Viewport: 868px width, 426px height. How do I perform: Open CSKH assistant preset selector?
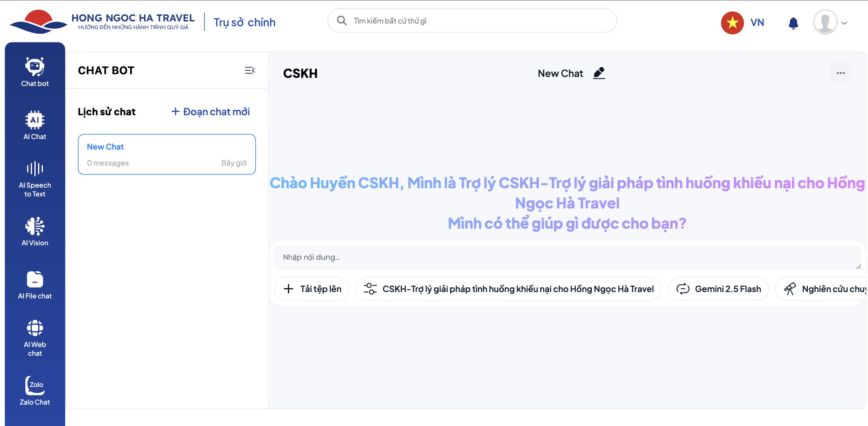click(x=509, y=289)
